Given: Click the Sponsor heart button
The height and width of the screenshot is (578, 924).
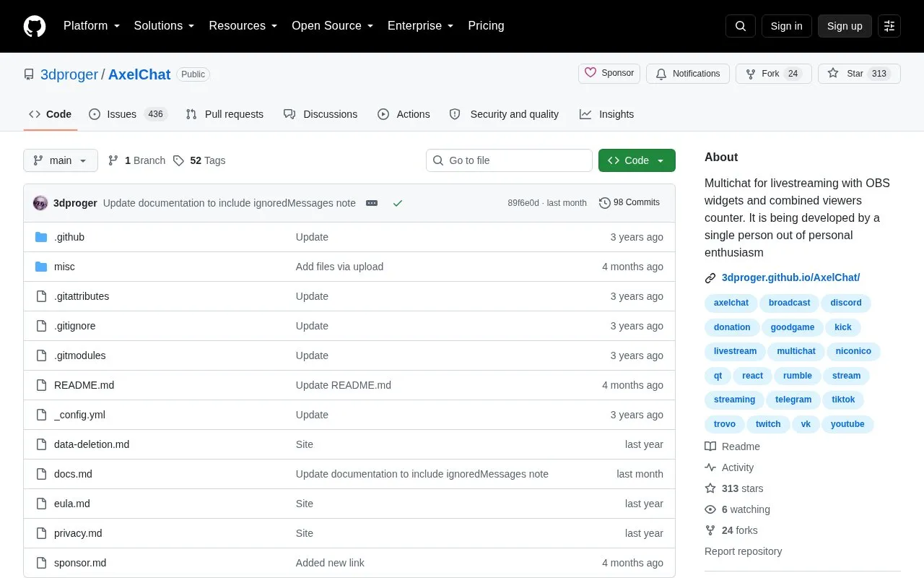Looking at the screenshot, I should click(x=609, y=74).
